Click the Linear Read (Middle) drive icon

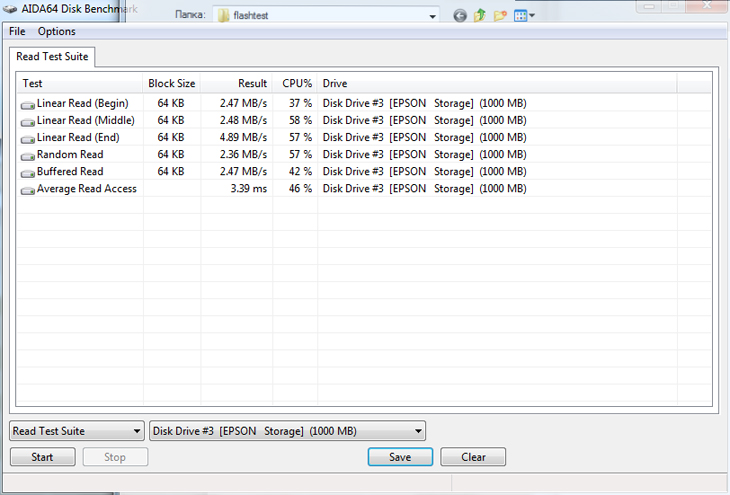point(27,122)
